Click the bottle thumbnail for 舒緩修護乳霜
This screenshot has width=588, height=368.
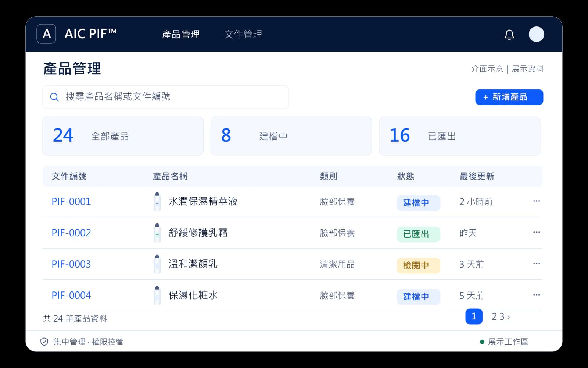tap(157, 233)
